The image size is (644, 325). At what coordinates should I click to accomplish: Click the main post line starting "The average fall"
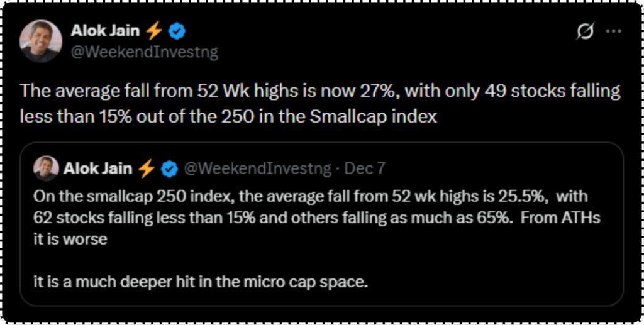320,92
